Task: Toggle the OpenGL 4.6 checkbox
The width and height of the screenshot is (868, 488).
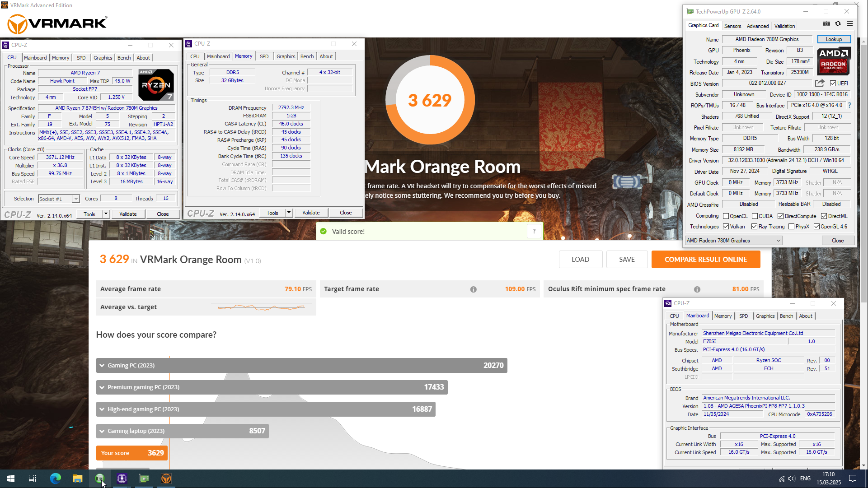Action: coord(816,227)
